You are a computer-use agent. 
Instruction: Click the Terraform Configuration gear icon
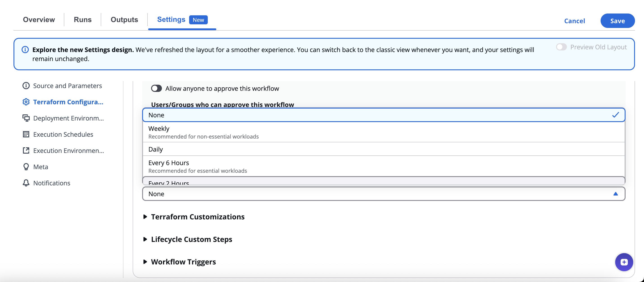click(26, 102)
